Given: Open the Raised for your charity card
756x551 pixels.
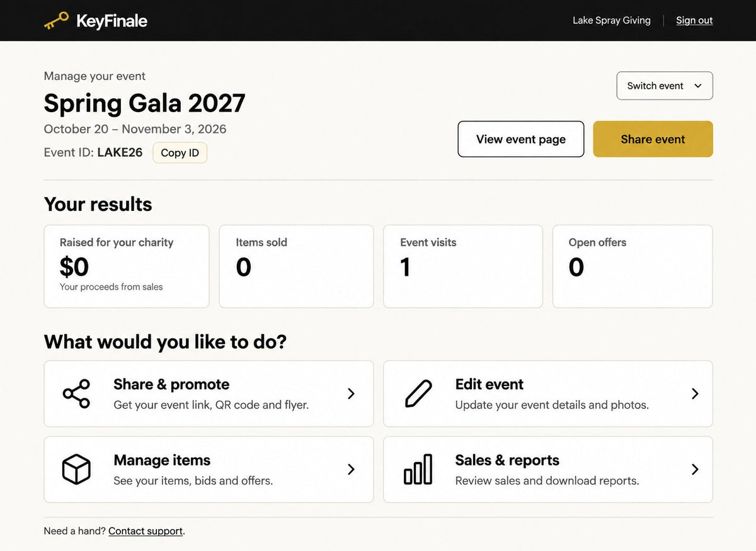Looking at the screenshot, I should click(x=127, y=266).
